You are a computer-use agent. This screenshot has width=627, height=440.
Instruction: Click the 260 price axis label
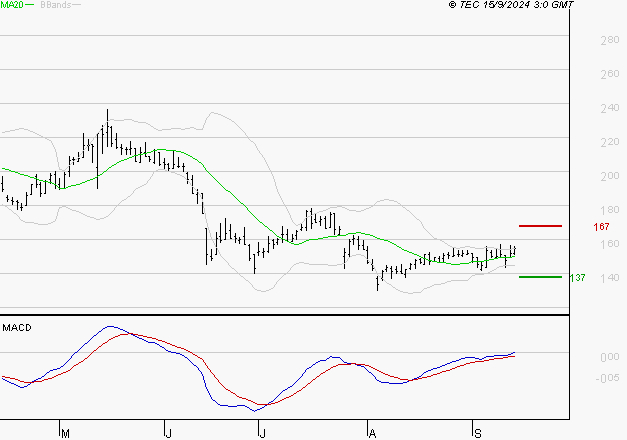[610, 74]
